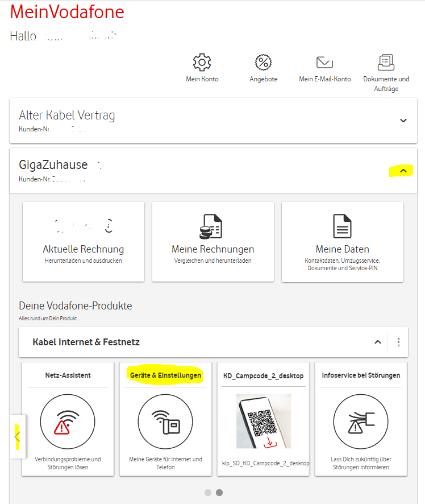
Task: Click 'Verbindungsprobleme und Störungen lösen' text
Action: point(68,463)
